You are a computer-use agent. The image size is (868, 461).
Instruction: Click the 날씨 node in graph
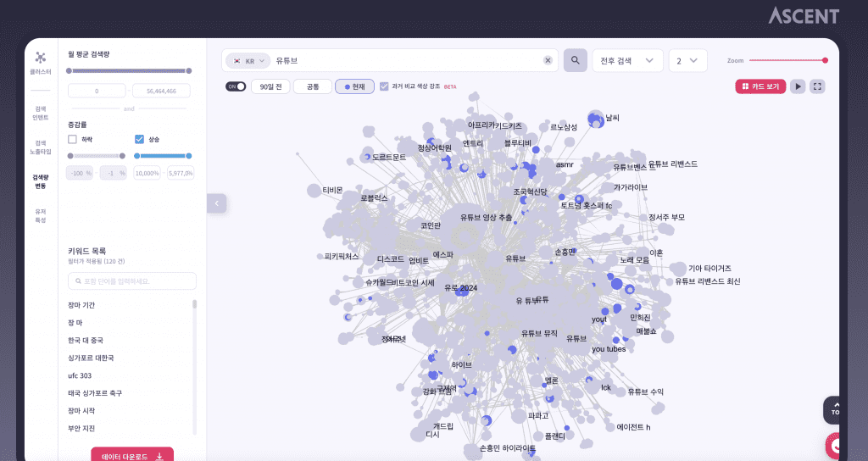click(596, 119)
